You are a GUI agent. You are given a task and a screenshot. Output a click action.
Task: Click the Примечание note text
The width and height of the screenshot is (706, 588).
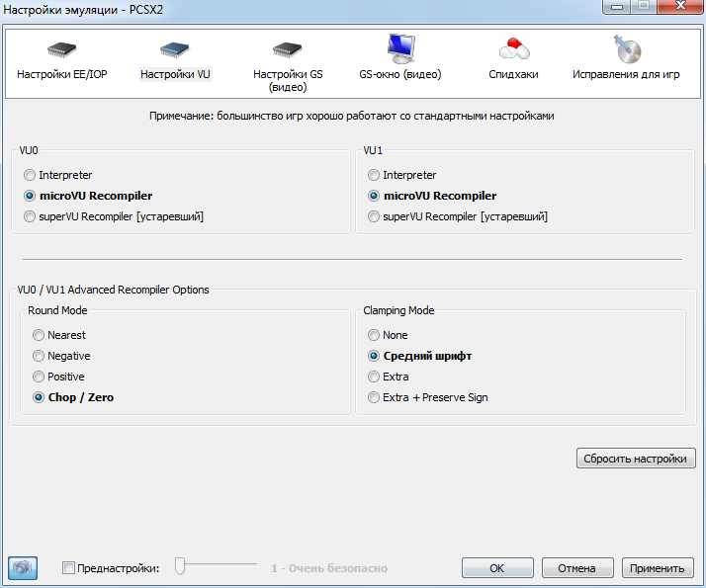(x=352, y=116)
